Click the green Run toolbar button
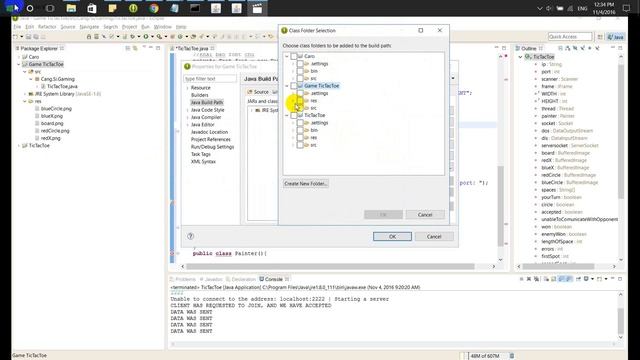The width and height of the screenshot is (640, 360). click(146, 37)
